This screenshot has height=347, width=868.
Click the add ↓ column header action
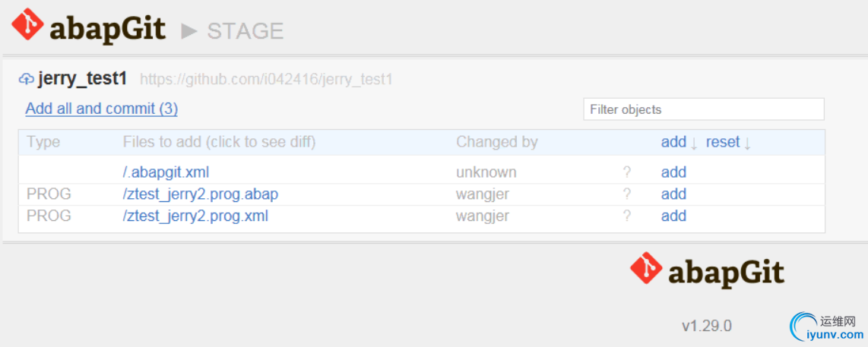coord(680,142)
